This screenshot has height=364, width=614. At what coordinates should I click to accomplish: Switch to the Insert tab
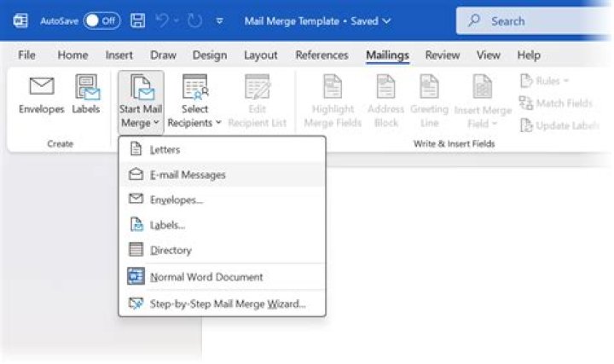[119, 55]
